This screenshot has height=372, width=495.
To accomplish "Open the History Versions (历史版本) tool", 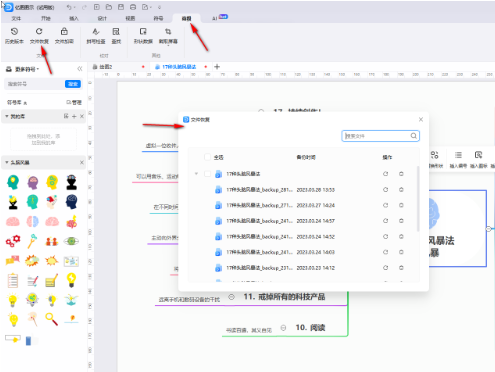I will [14, 36].
